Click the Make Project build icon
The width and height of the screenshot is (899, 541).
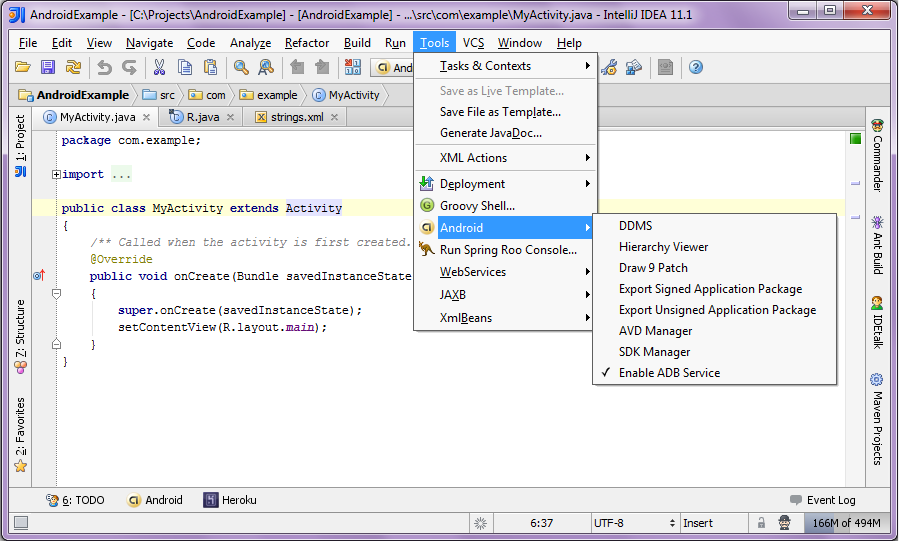353,67
